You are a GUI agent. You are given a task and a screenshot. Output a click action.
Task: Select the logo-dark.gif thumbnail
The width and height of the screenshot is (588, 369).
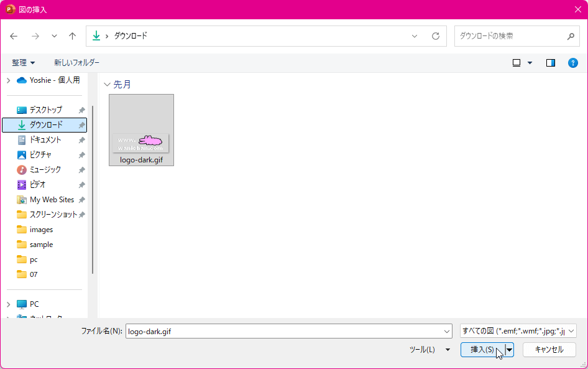141,130
